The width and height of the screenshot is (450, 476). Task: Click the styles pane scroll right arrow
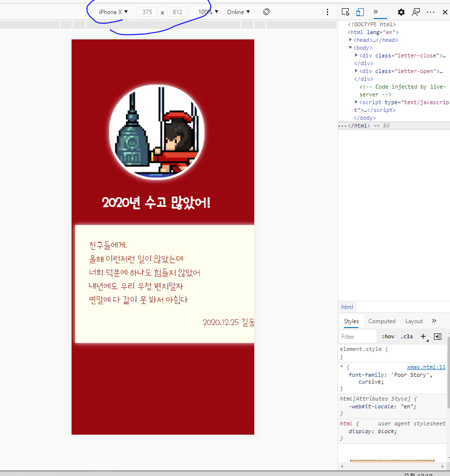(x=443, y=466)
